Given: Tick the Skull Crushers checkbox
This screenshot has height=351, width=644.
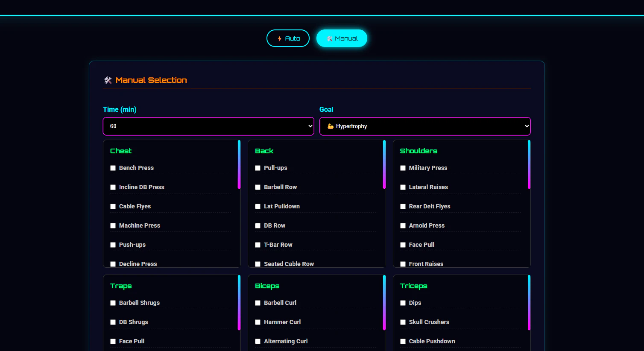Looking at the screenshot, I should click(x=403, y=322).
